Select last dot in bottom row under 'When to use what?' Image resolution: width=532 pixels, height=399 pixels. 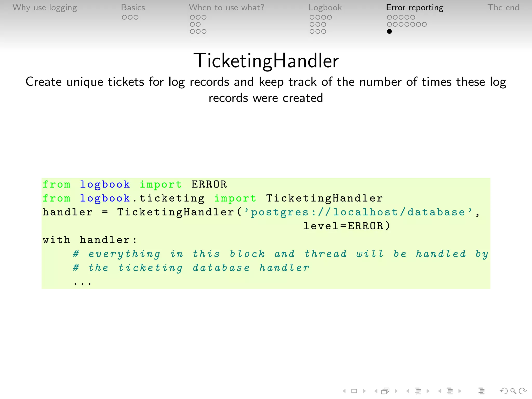204,31
